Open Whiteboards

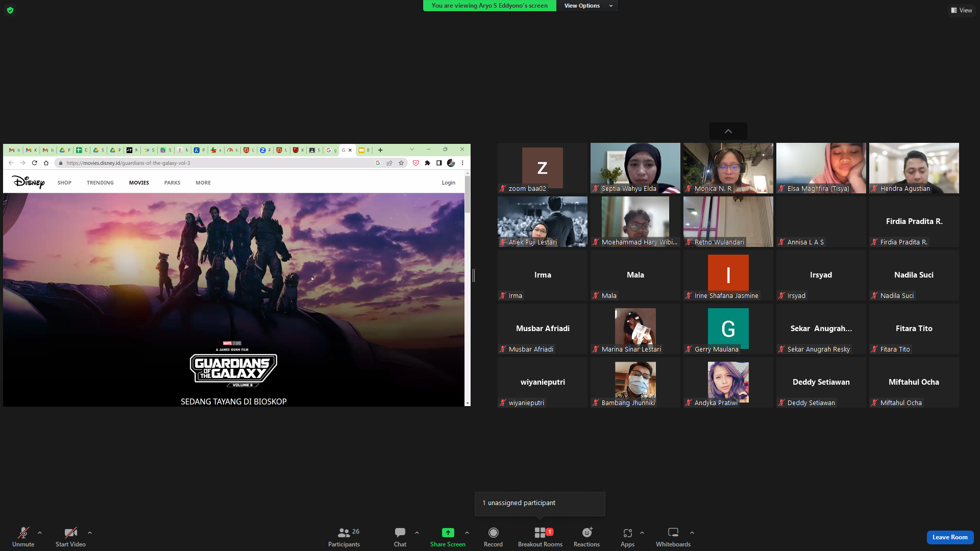pos(673,537)
